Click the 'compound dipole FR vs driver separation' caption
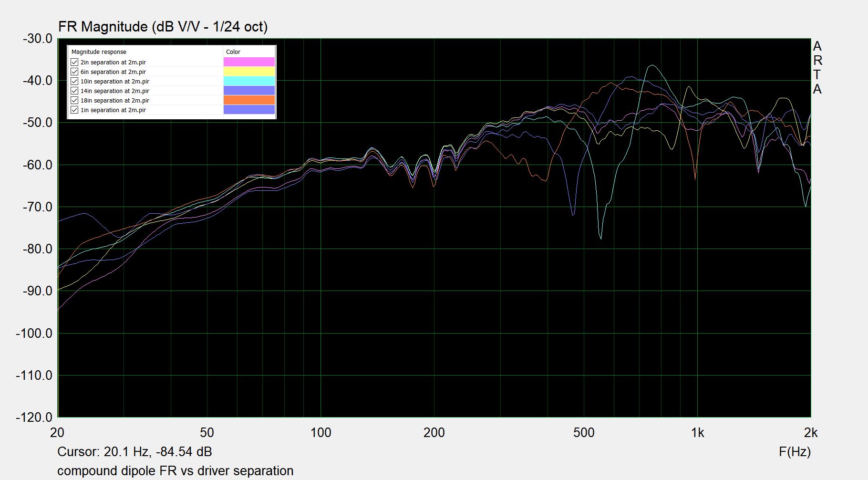 click(176, 471)
